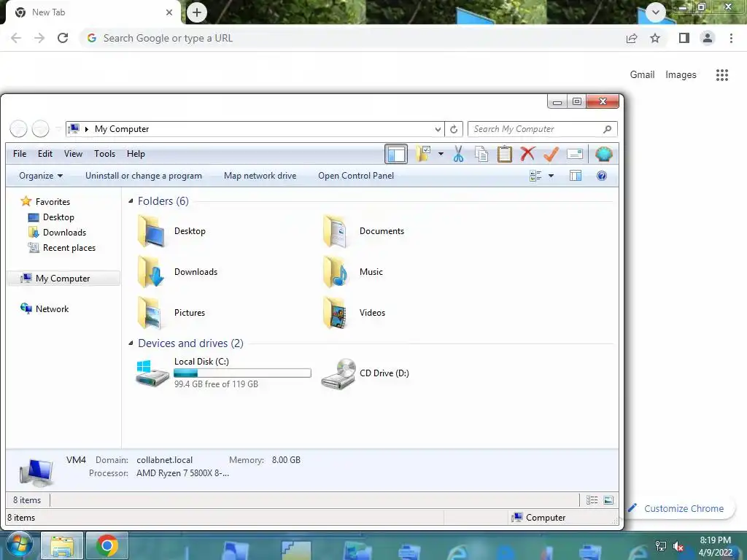
Task: Bookmark this tab with star icon
Action: (655, 38)
